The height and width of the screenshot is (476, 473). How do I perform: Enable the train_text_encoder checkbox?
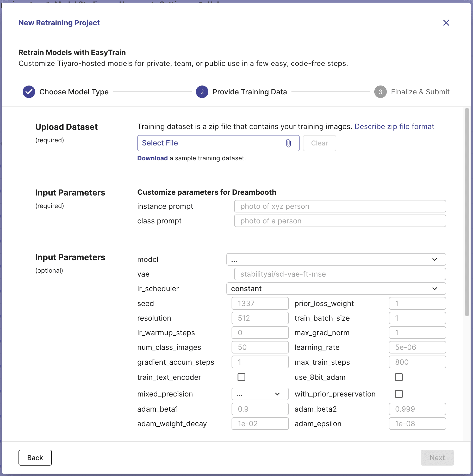(x=241, y=377)
